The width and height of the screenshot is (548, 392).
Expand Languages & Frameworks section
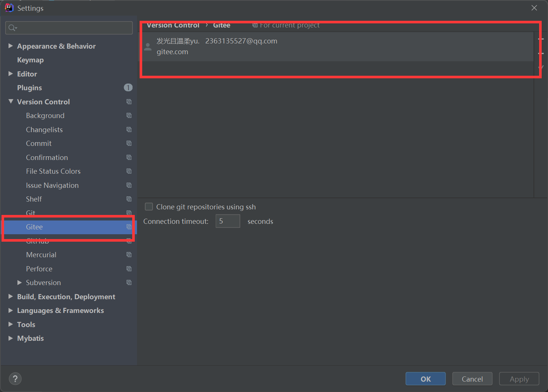(x=11, y=310)
